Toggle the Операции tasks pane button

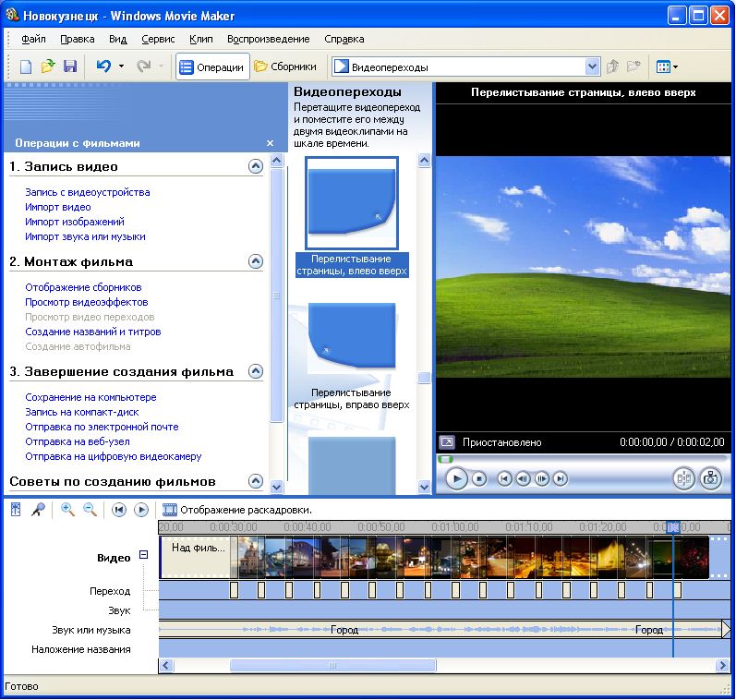click(212, 67)
